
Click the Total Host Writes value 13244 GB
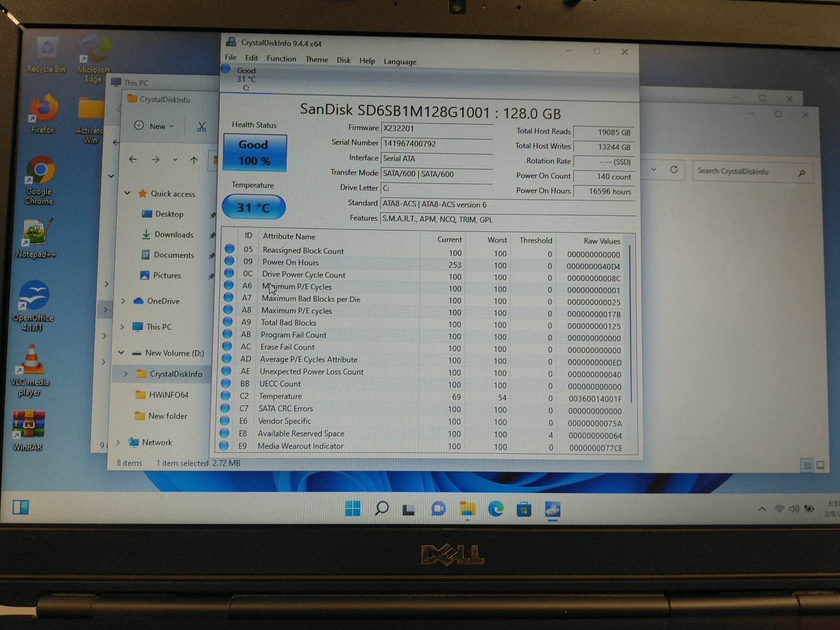click(603, 147)
